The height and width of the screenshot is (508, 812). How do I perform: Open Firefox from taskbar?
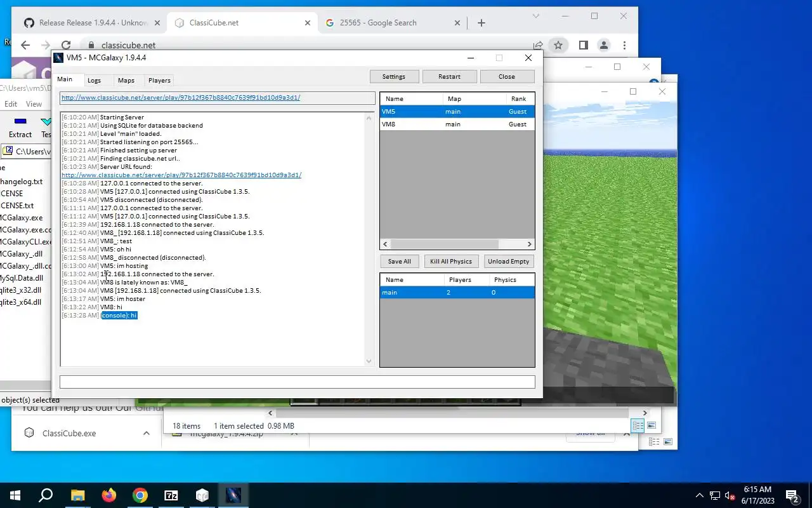click(108, 495)
